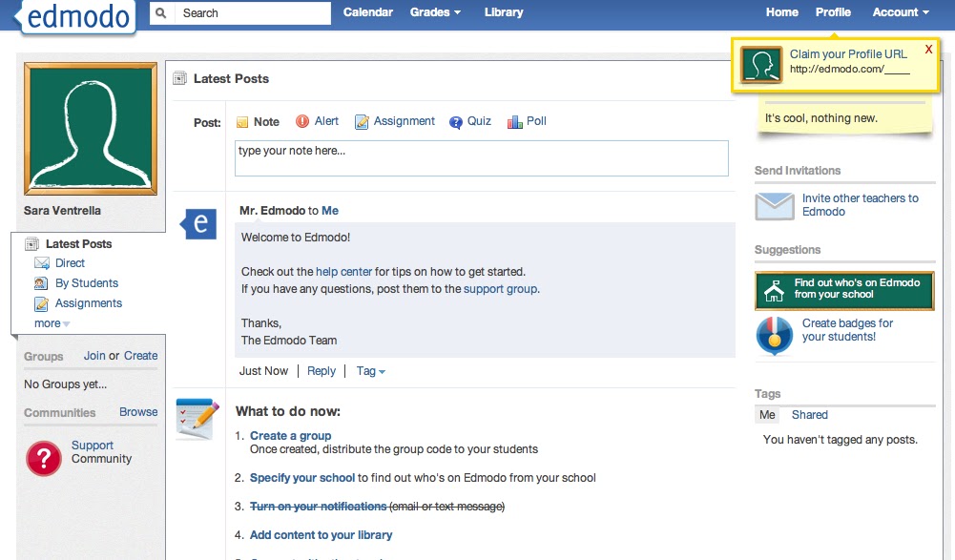Expand the more option in the sidebar
This screenshot has height=560, width=955.
47,323
